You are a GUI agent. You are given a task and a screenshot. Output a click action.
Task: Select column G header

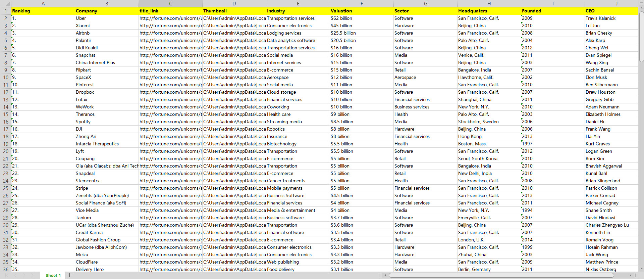pyautogui.click(x=425, y=3)
